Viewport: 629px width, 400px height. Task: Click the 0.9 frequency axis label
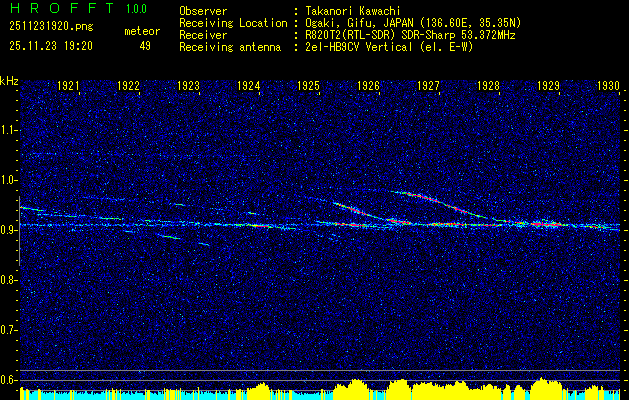[x=9, y=230]
